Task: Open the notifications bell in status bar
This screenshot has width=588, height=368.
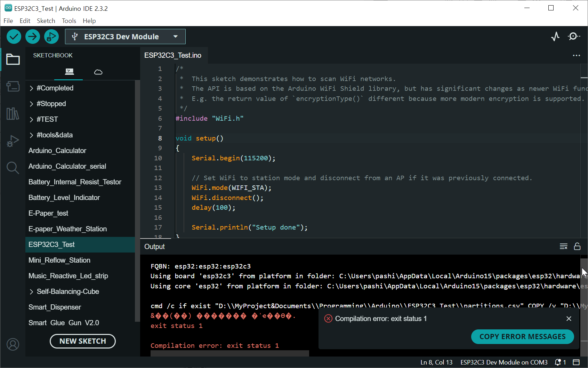Action: (560, 362)
